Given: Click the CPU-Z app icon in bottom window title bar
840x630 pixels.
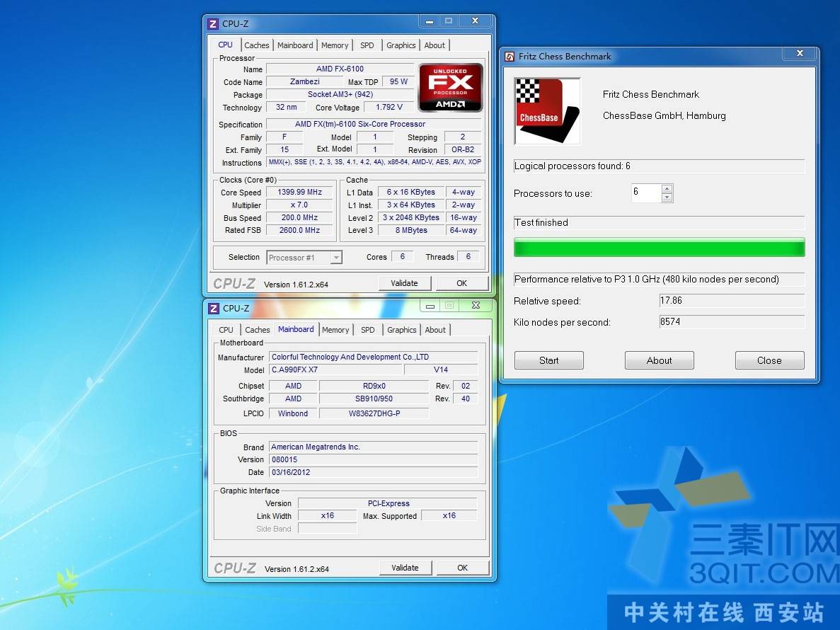Looking at the screenshot, I should click(x=214, y=309).
